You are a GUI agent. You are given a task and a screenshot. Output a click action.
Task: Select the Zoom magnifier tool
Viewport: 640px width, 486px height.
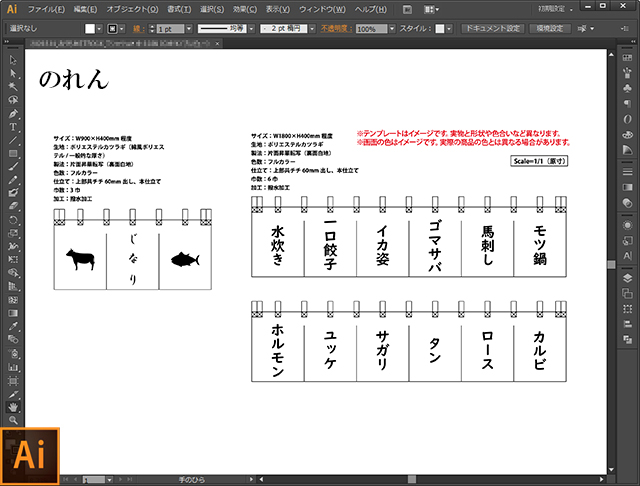[13, 420]
